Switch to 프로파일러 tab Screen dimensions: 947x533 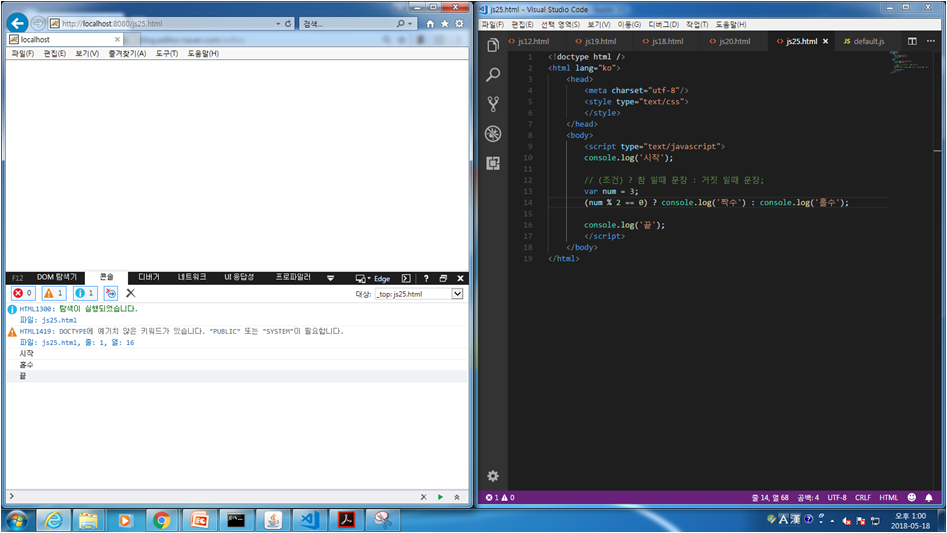[x=293, y=277]
